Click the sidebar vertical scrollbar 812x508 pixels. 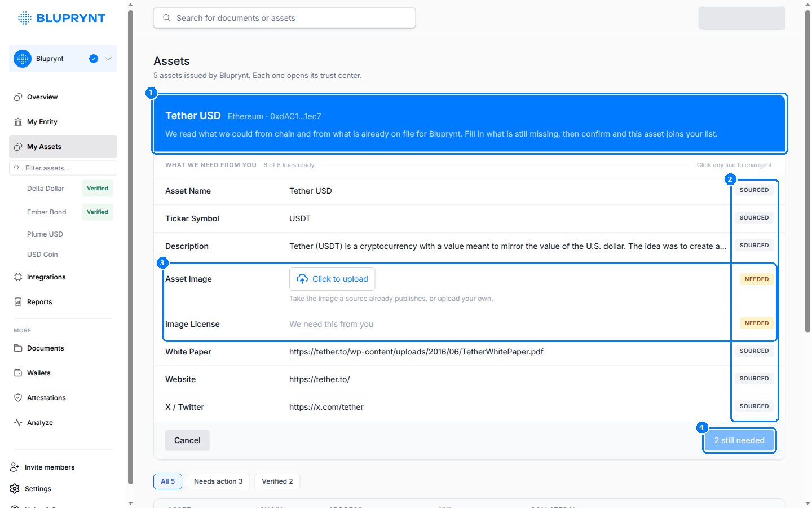pos(131,247)
